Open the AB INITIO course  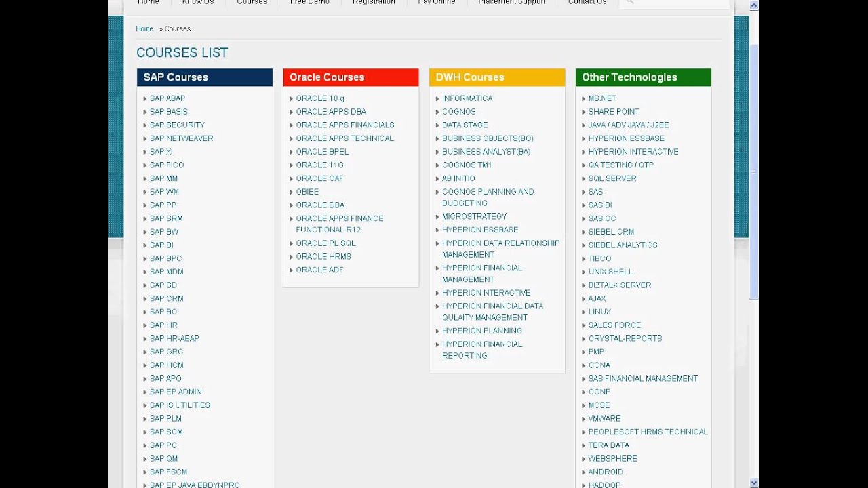pyautogui.click(x=458, y=179)
